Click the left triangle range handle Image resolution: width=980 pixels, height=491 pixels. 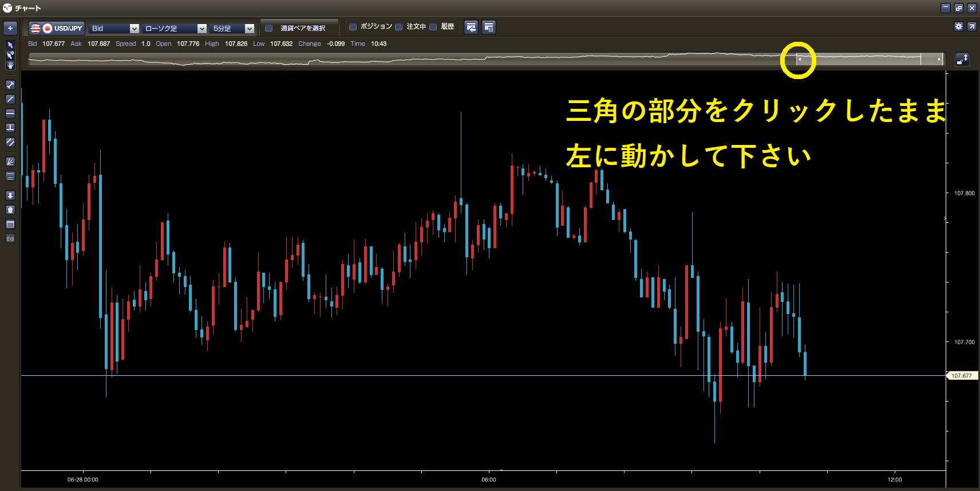tap(799, 60)
